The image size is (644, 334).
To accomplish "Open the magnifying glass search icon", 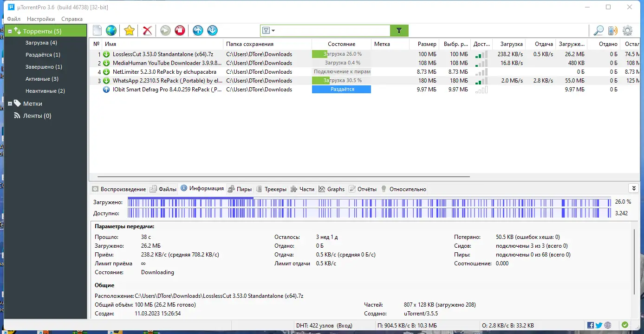I will click(x=599, y=31).
